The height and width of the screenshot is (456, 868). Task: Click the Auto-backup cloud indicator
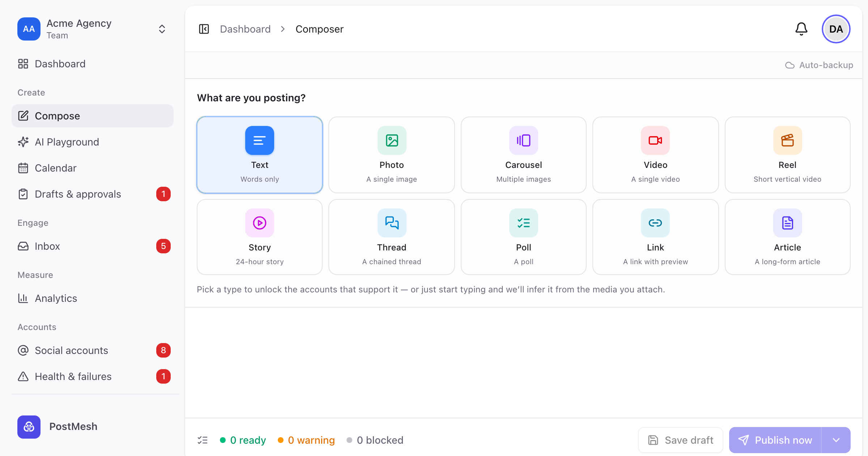tap(819, 65)
